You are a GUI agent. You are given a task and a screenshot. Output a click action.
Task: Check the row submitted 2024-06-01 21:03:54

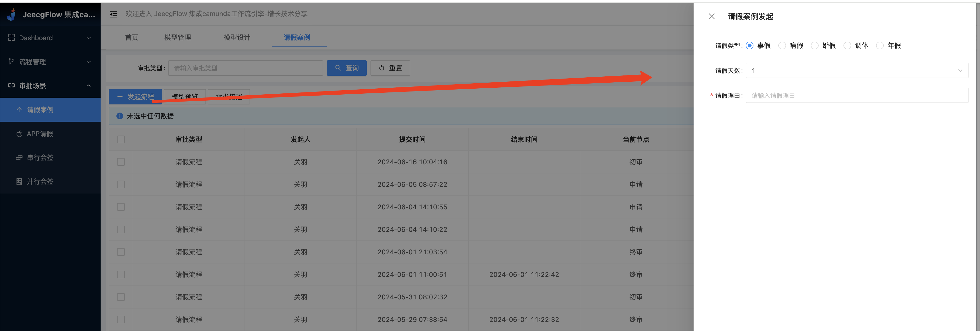[x=121, y=252]
